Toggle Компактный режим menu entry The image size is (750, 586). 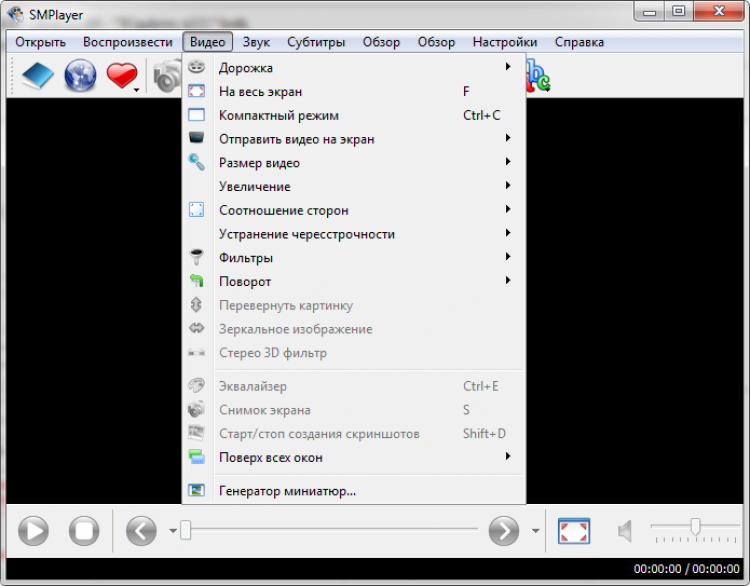coord(354,115)
